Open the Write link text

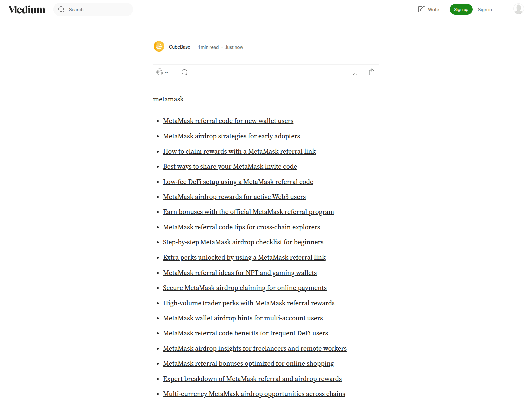[x=433, y=10]
